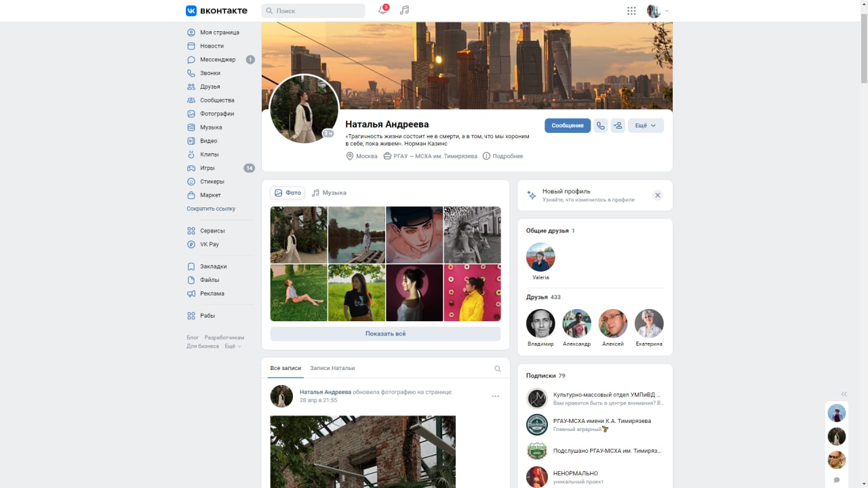Open friend Владимир's avatar
868x488 pixels.
540,324
